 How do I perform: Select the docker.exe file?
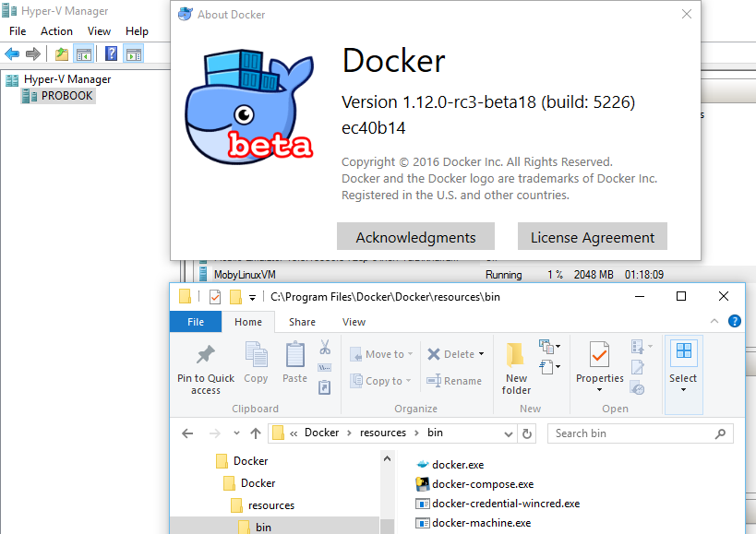click(x=450, y=465)
